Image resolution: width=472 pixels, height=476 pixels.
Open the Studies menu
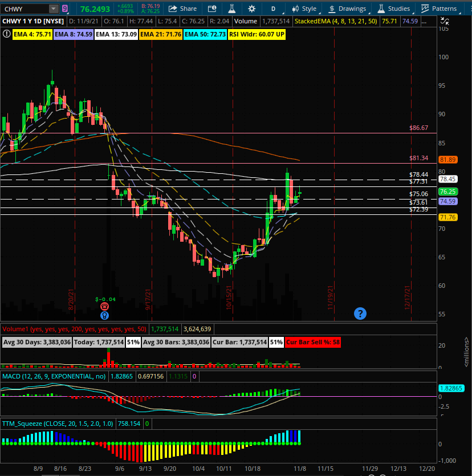click(394, 9)
